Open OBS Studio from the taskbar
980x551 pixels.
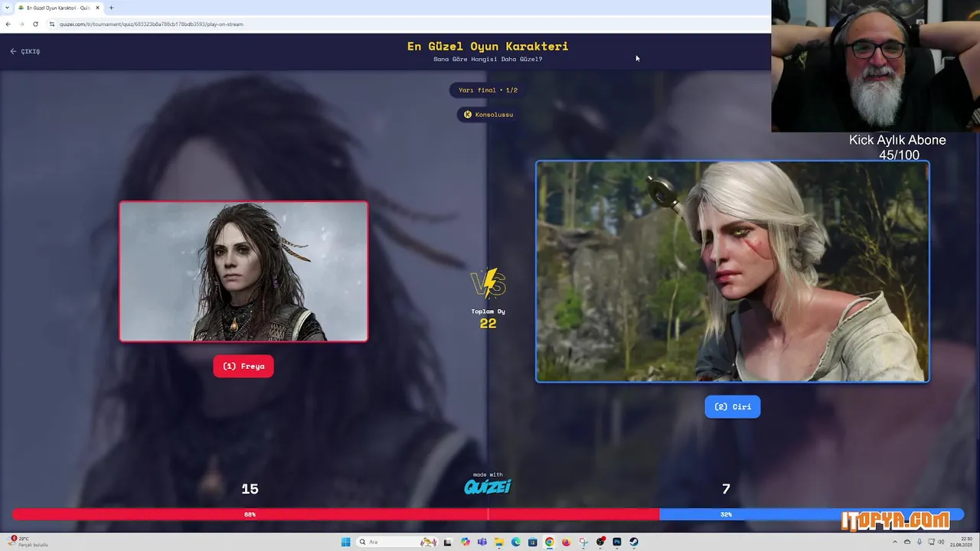click(600, 542)
